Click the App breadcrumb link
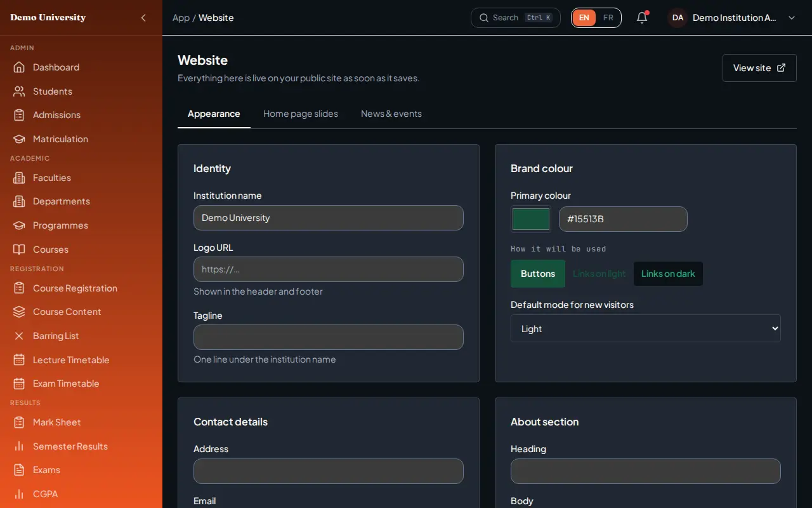 tap(181, 18)
